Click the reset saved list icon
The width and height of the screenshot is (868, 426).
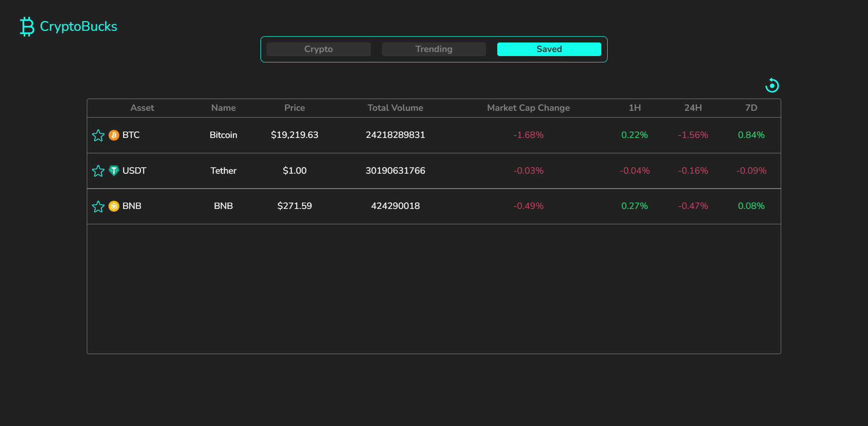point(772,85)
